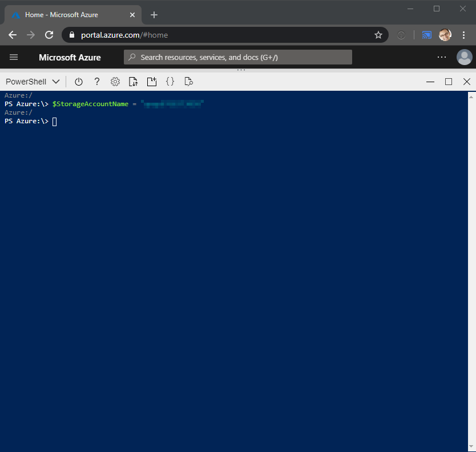The height and width of the screenshot is (452, 476).
Task: Open a new Cloud Shell session
Action: (x=151, y=81)
